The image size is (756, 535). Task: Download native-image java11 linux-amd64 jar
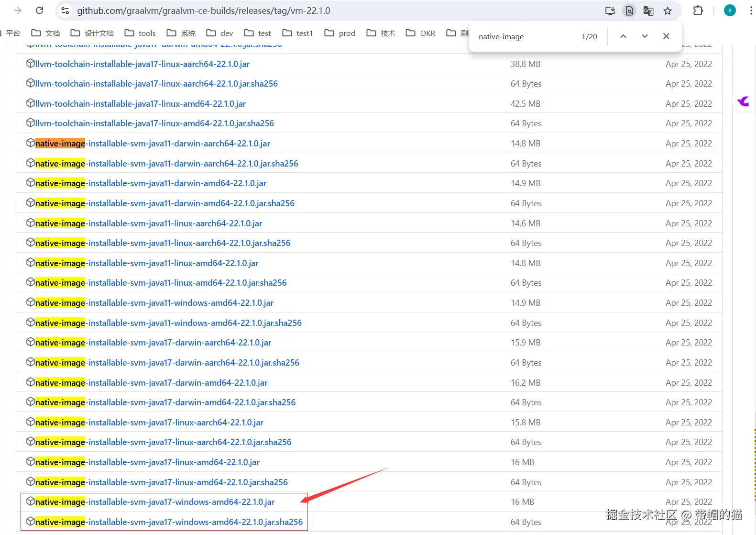(147, 263)
